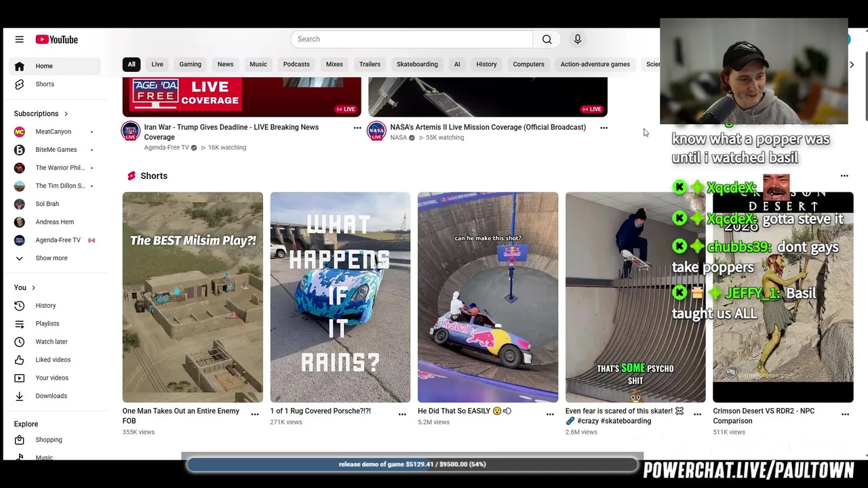Viewport: 868px width, 488px height.
Task: Select the Gaming filter chip
Action: (x=191, y=64)
